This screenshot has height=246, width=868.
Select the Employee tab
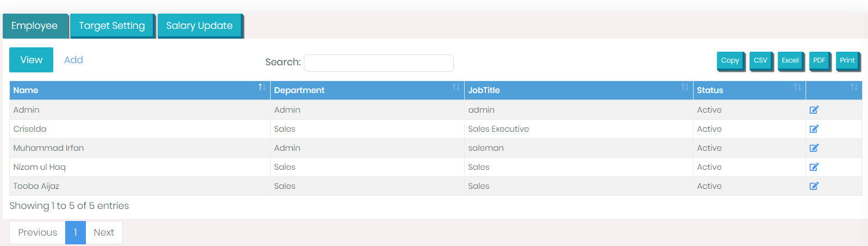35,26
